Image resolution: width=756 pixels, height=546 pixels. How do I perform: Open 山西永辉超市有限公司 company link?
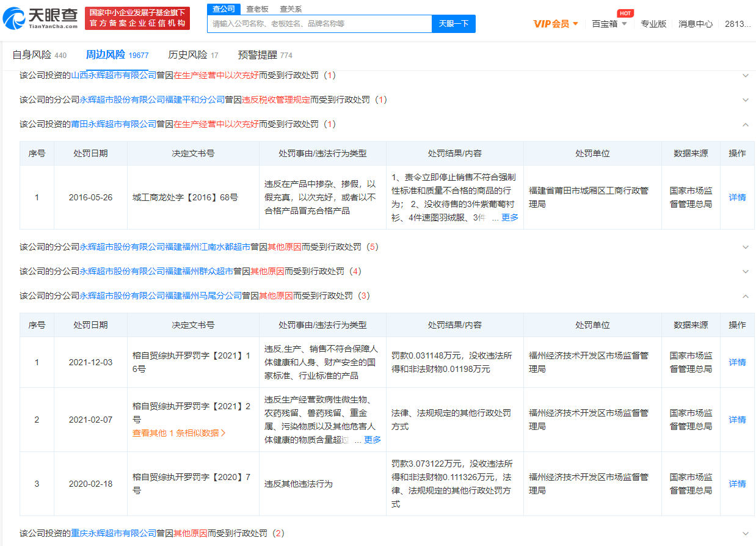coord(114,75)
